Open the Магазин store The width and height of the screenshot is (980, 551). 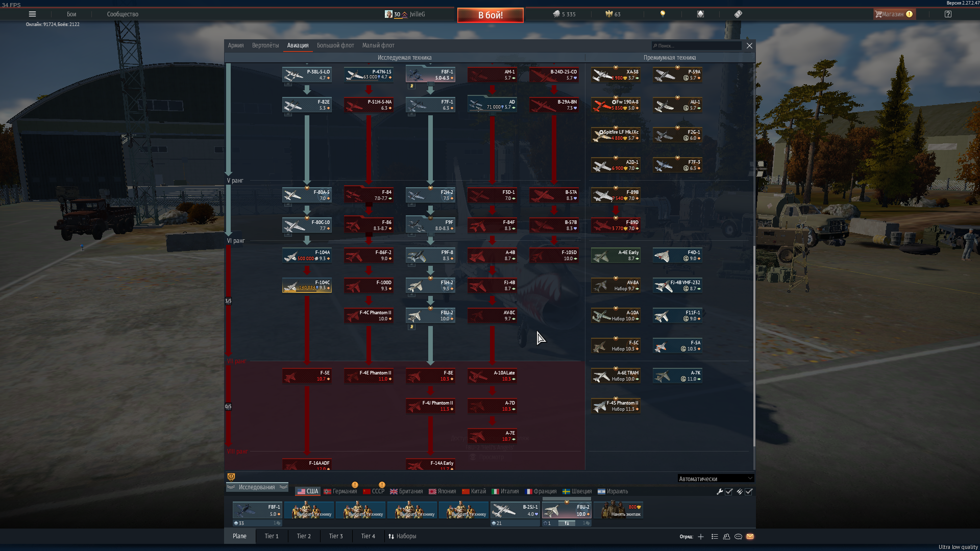pyautogui.click(x=894, y=14)
